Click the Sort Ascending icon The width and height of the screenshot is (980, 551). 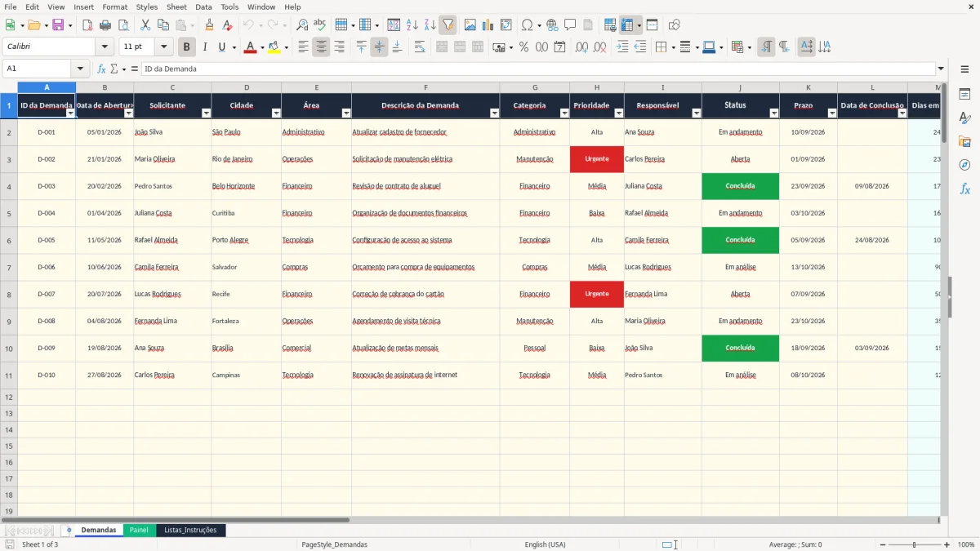[x=412, y=25]
